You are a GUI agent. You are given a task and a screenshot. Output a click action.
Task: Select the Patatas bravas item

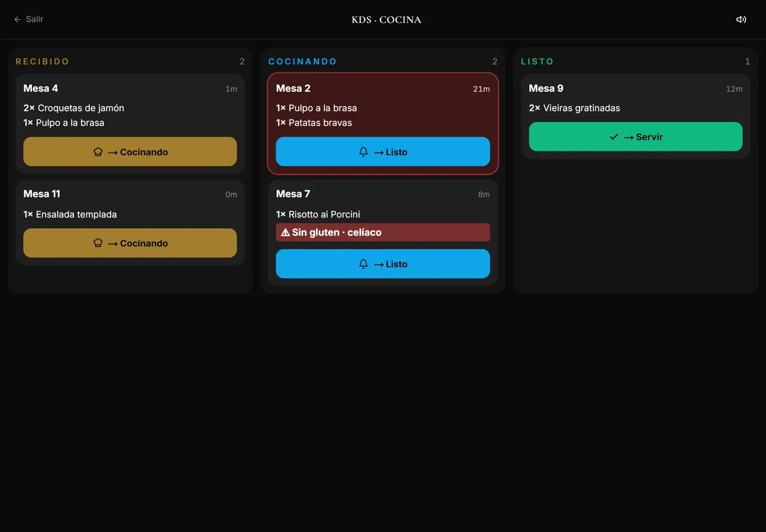pyautogui.click(x=314, y=122)
